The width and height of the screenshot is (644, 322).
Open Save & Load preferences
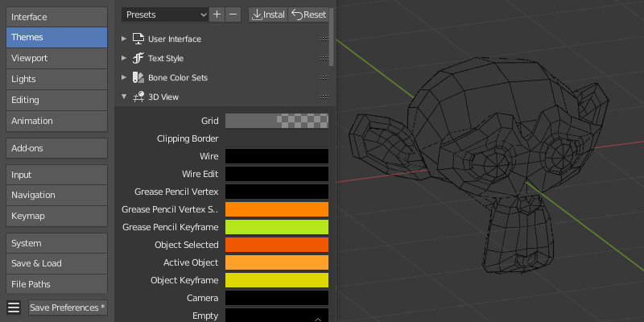(x=56, y=263)
